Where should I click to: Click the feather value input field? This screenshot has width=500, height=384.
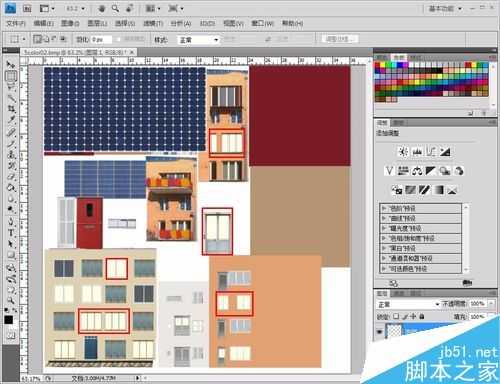tap(101, 40)
